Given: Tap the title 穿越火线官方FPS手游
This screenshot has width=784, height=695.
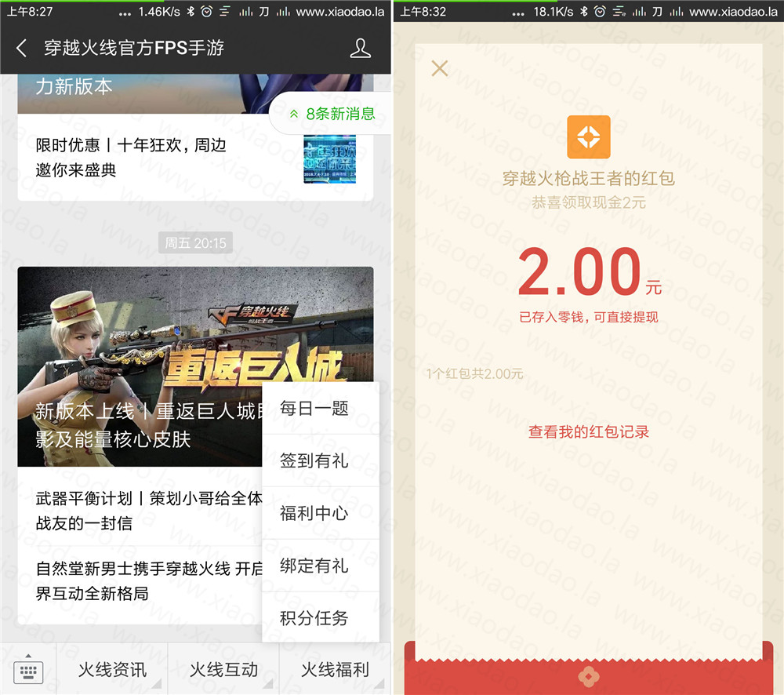Looking at the screenshot, I should pos(134,48).
